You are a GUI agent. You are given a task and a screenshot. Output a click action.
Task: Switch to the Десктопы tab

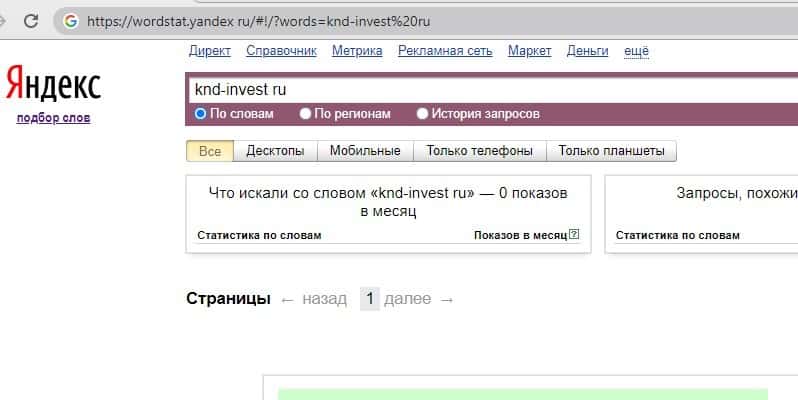coord(275,151)
